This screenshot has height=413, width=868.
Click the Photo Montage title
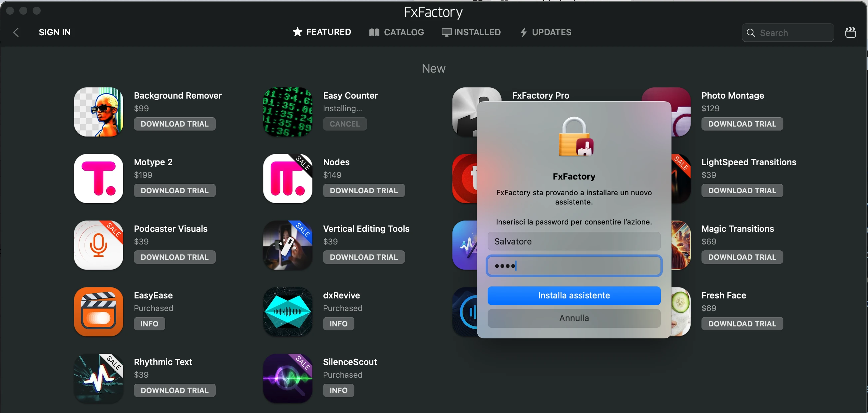tap(732, 96)
